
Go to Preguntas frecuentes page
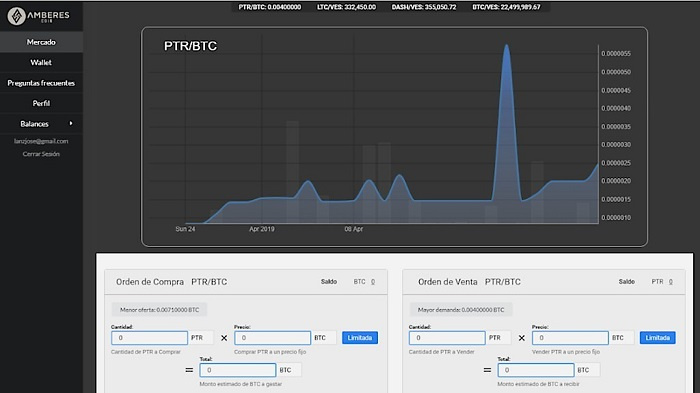point(41,83)
